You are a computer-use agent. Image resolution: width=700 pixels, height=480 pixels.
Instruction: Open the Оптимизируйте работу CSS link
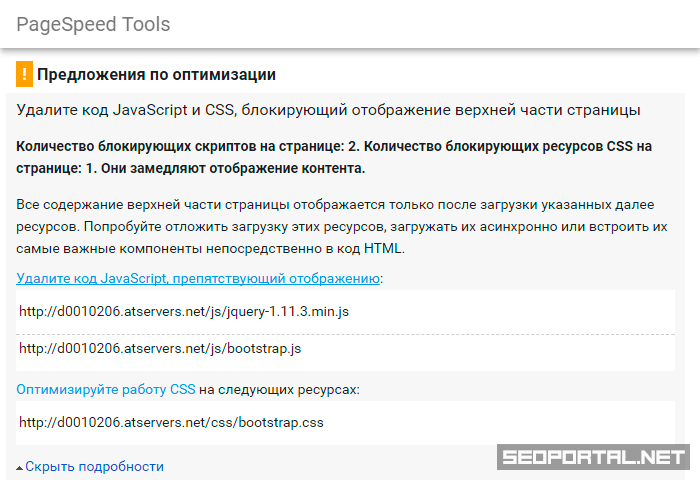pos(105,389)
